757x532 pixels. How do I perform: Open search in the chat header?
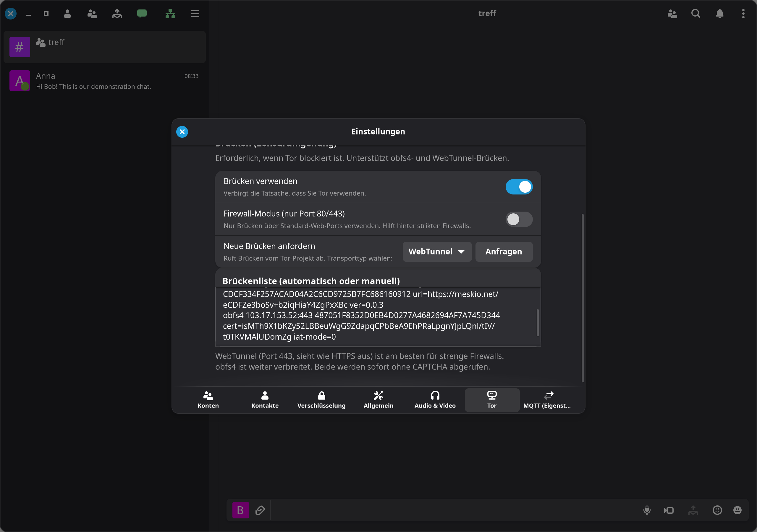coord(696,14)
